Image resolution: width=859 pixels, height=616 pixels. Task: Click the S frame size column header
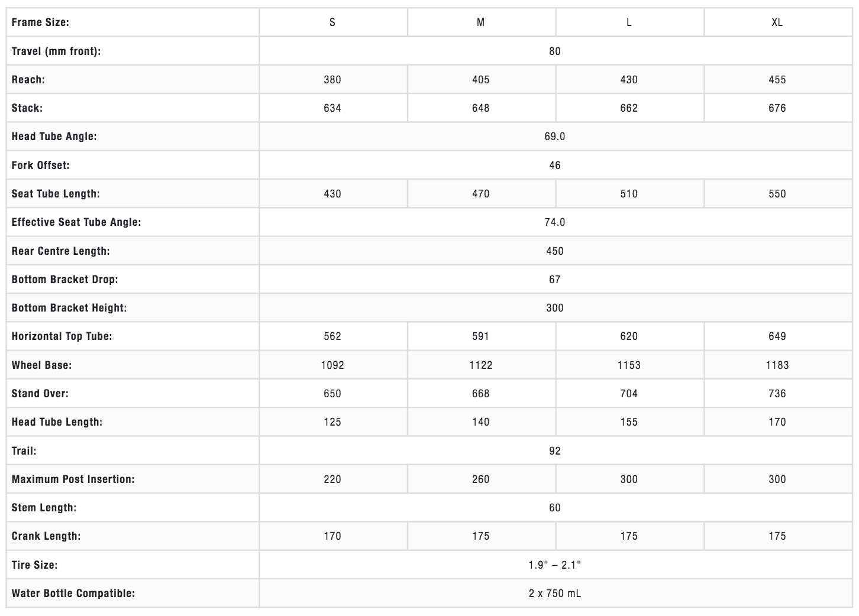pos(332,22)
